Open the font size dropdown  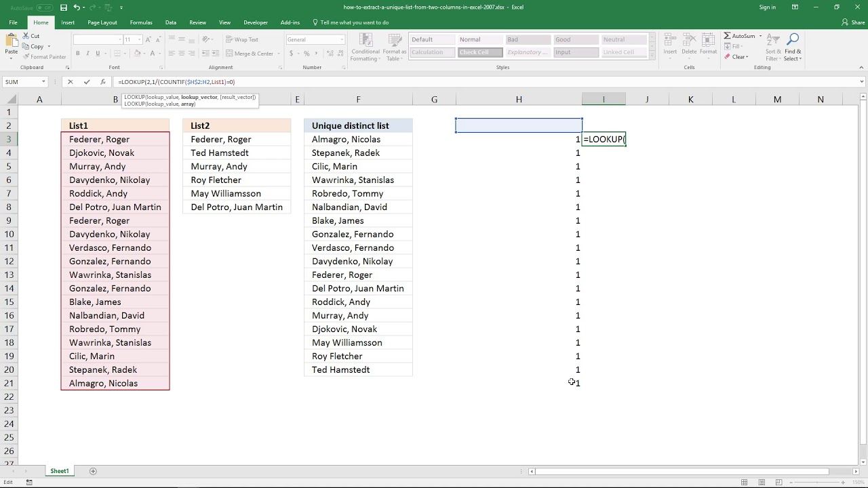140,39
